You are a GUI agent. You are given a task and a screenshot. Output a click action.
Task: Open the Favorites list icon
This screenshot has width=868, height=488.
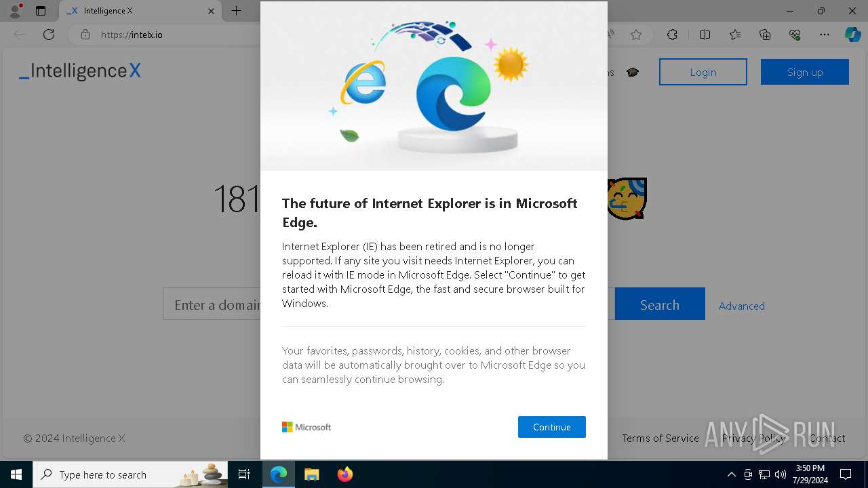click(735, 35)
